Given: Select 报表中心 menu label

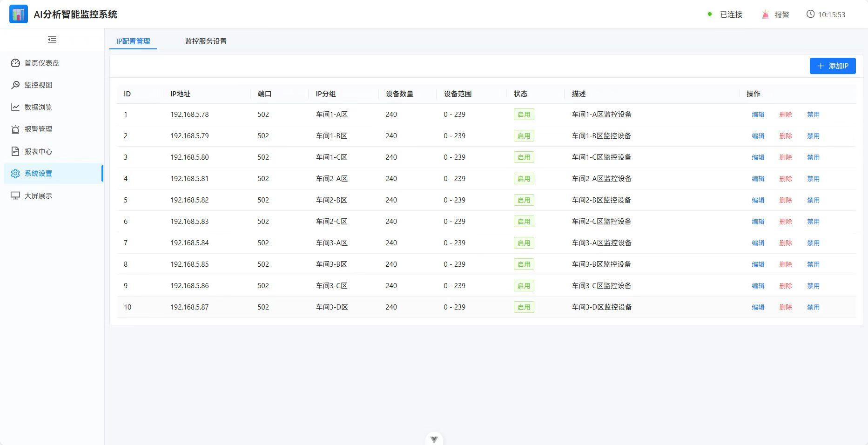Looking at the screenshot, I should pyautogui.click(x=38, y=151).
